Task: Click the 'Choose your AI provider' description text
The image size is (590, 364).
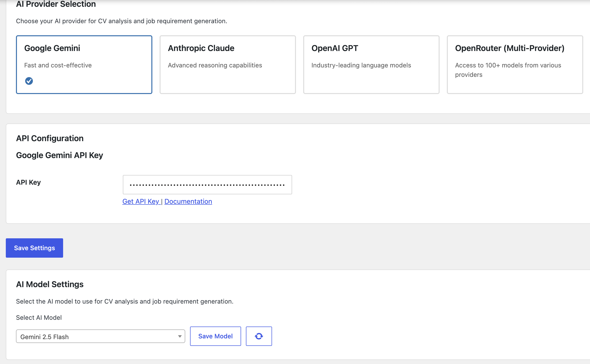Action: 122,21
